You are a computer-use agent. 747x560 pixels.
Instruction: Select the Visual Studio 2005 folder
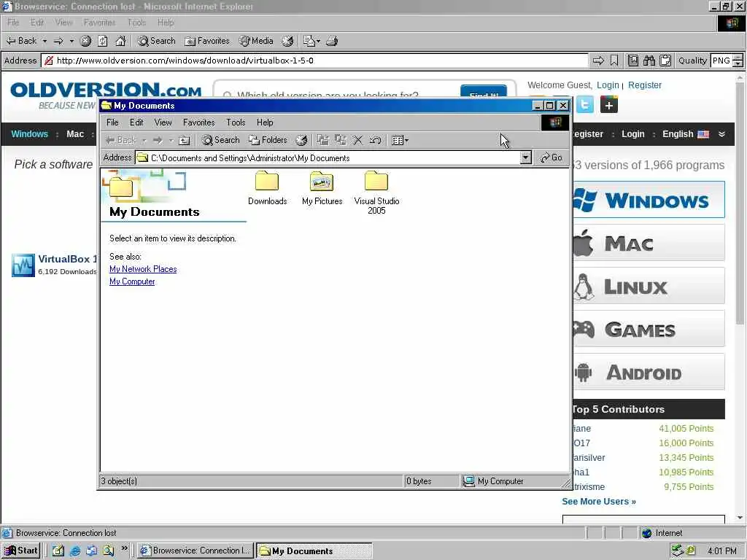click(376, 192)
